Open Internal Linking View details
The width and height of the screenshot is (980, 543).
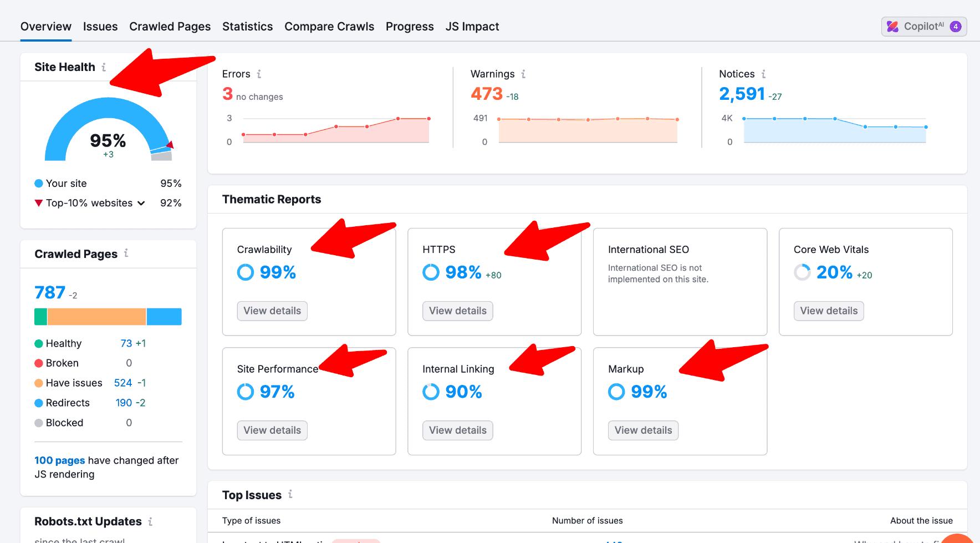(x=458, y=430)
